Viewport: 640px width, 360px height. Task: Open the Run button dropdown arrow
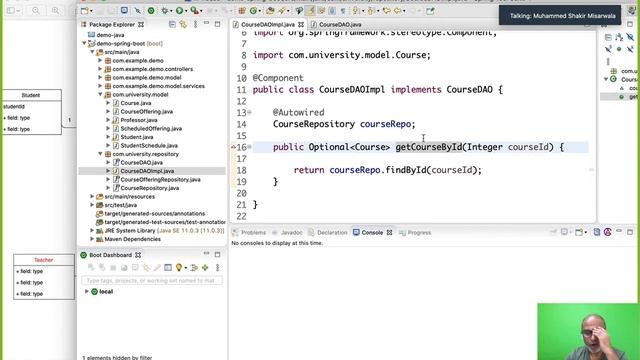tap(186, 11)
